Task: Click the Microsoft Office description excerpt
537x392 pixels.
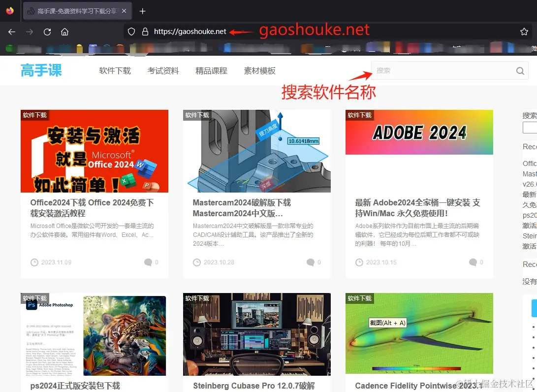Action: [x=92, y=230]
